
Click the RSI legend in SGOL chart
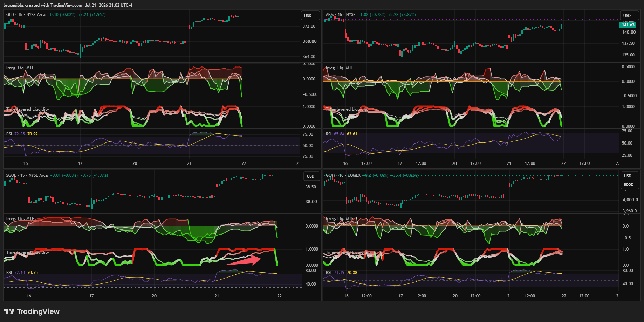point(9,273)
